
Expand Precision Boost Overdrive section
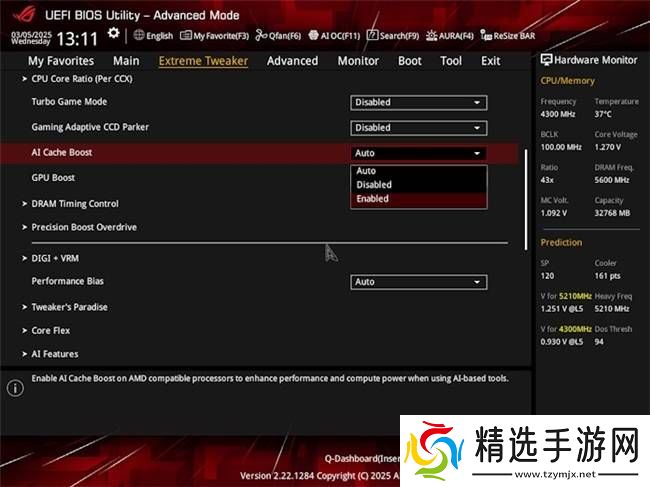(x=84, y=228)
